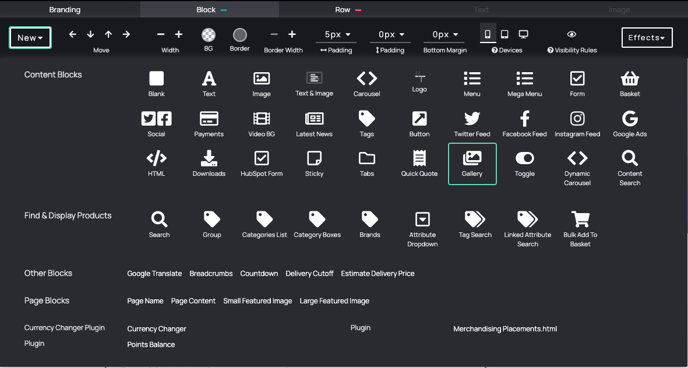Insert the product Search block

(159, 225)
